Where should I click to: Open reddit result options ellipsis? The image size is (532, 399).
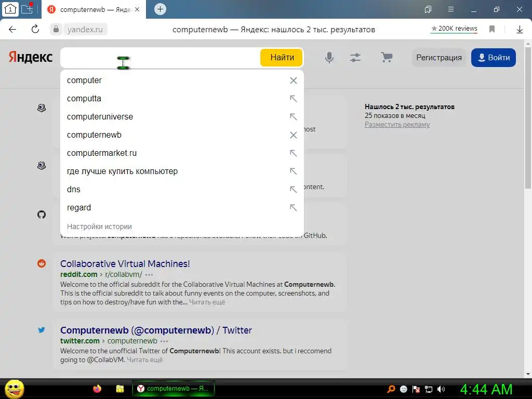[x=149, y=274]
